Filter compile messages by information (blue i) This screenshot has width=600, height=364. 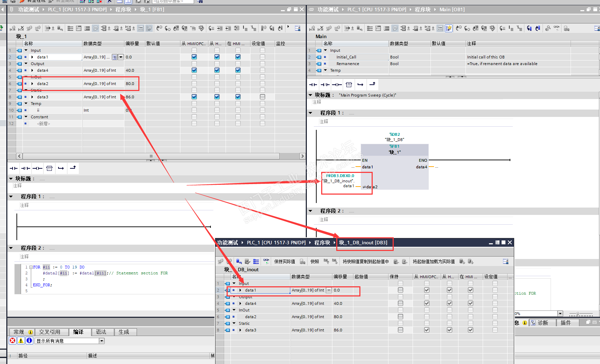point(29,341)
